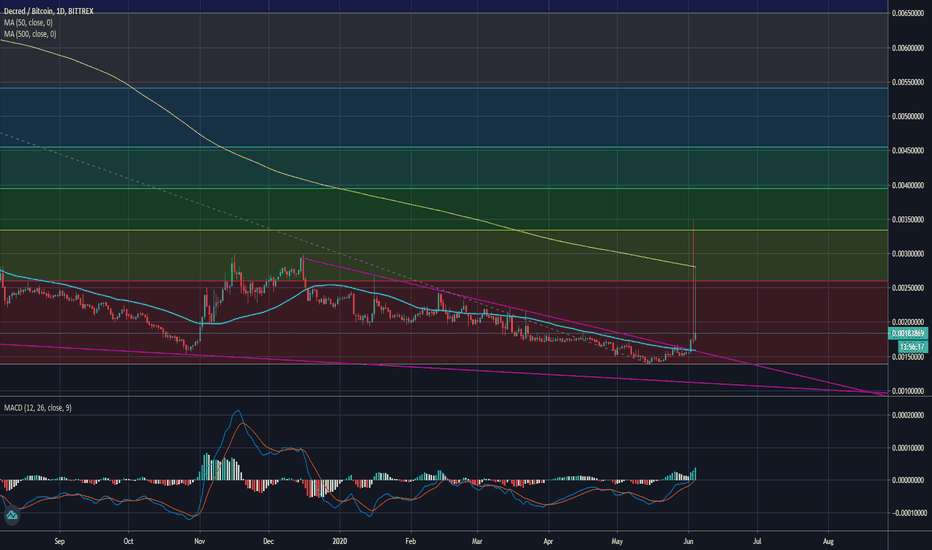The image size is (932, 550).
Task: Click the 0.00550000 price axis label
Action: 908,82
